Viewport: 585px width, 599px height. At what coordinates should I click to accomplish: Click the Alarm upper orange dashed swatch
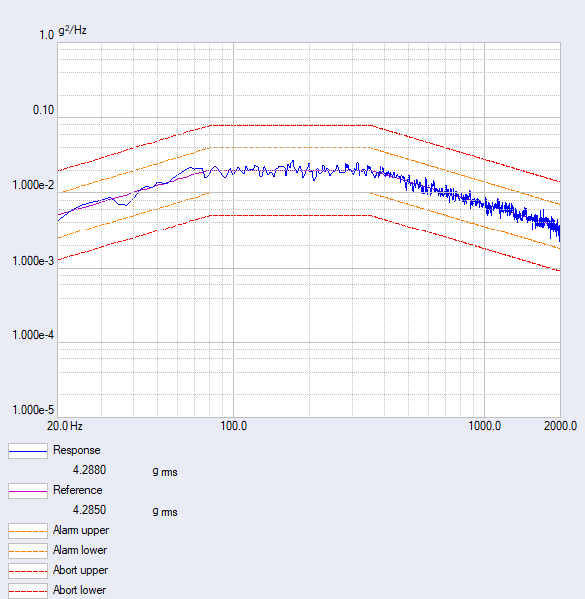28,531
